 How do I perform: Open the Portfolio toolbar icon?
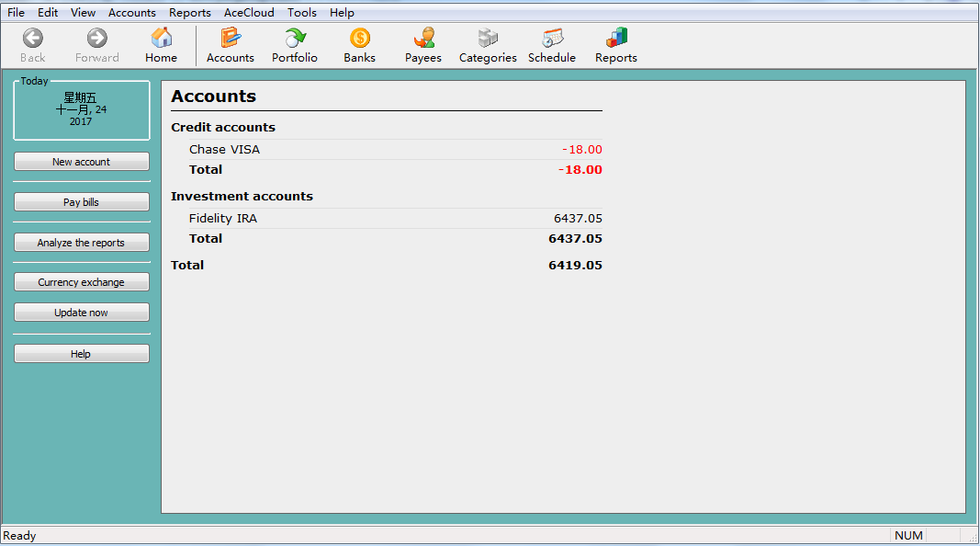pos(295,39)
